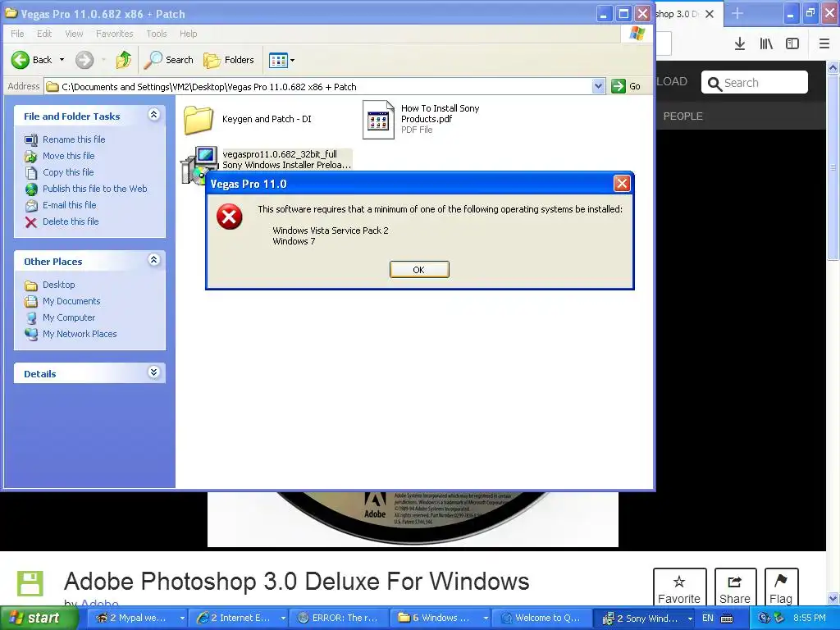
Task: Click the Share button on page
Action: click(x=734, y=587)
